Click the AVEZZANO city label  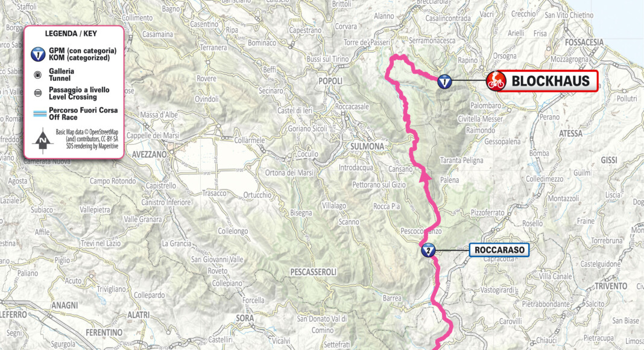pyautogui.click(x=149, y=154)
